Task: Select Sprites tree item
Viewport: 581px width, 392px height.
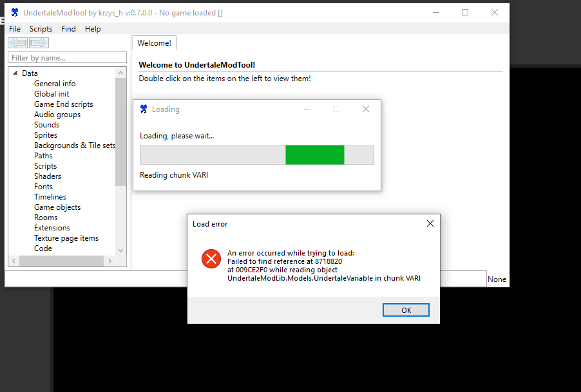Action: [x=46, y=135]
